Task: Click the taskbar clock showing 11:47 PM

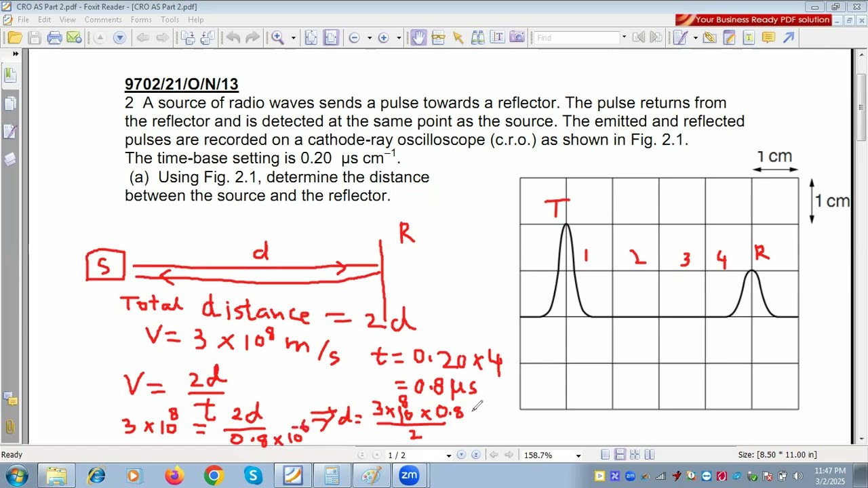Action: [x=831, y=476]
